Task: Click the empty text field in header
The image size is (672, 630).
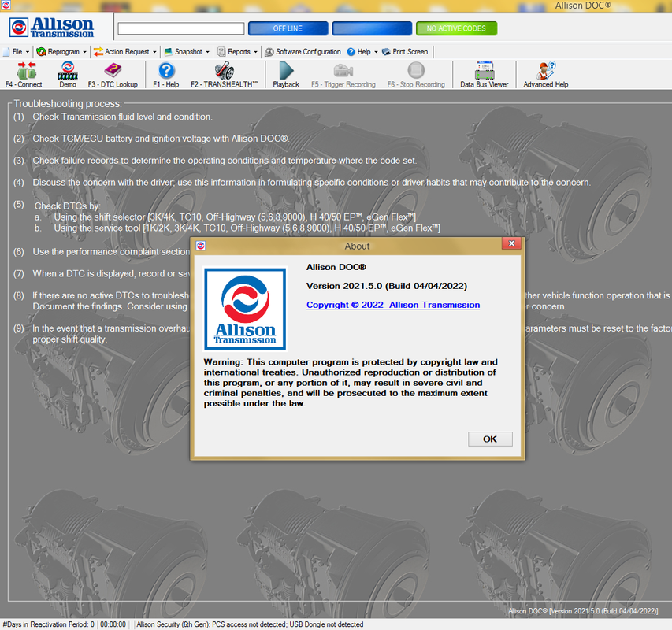Action: coord(181,28)
